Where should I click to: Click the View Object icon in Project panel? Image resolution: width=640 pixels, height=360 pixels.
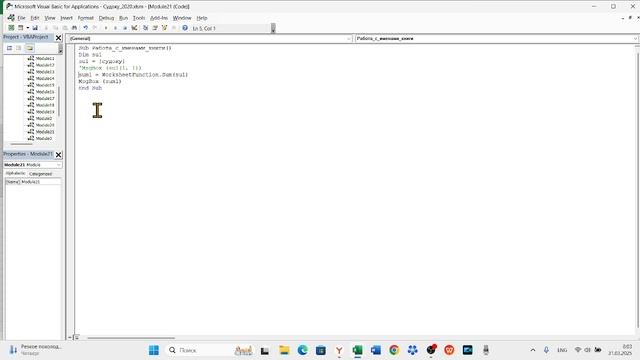[19, 48]
